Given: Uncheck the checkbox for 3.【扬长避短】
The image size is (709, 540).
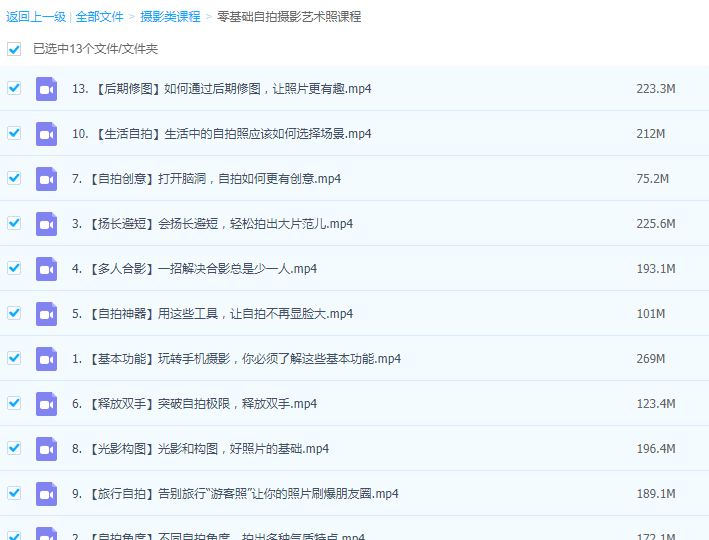Looking at the screenshot, I should 14,223.
